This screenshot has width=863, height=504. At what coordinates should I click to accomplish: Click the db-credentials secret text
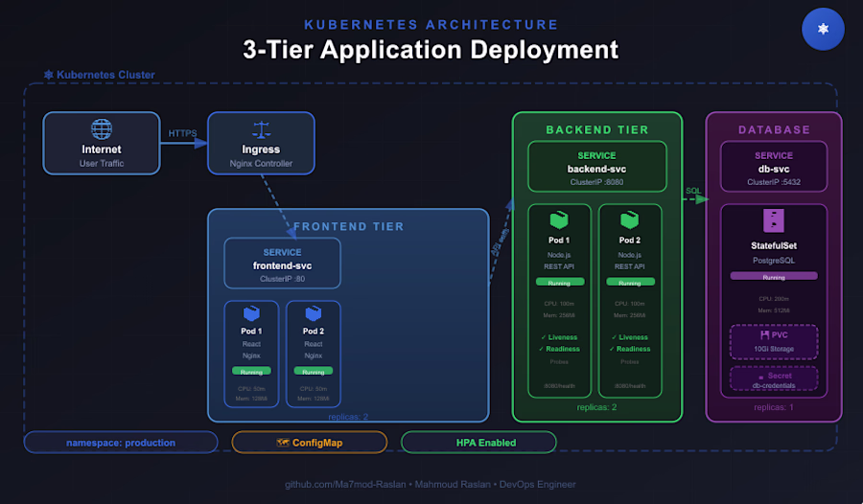point(774,386)
